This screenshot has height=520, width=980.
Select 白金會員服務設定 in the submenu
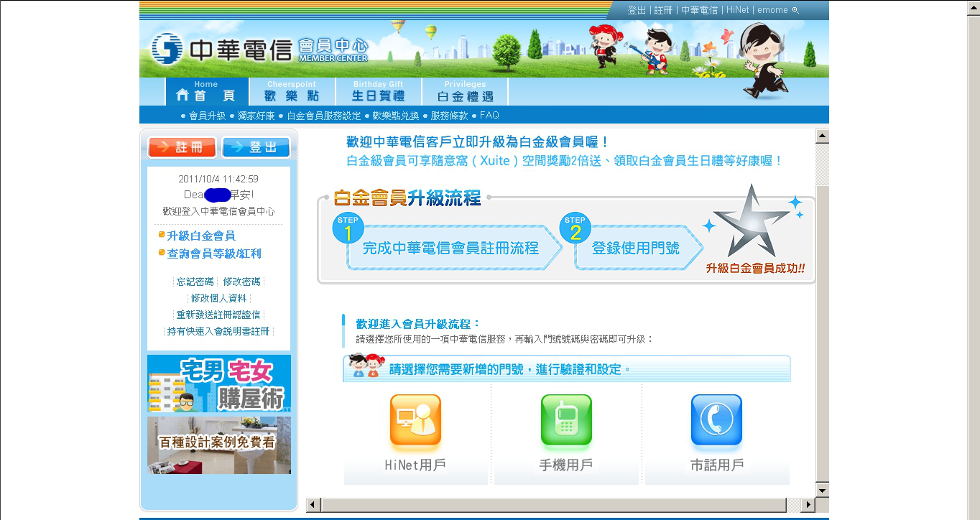tap(324, 116)
